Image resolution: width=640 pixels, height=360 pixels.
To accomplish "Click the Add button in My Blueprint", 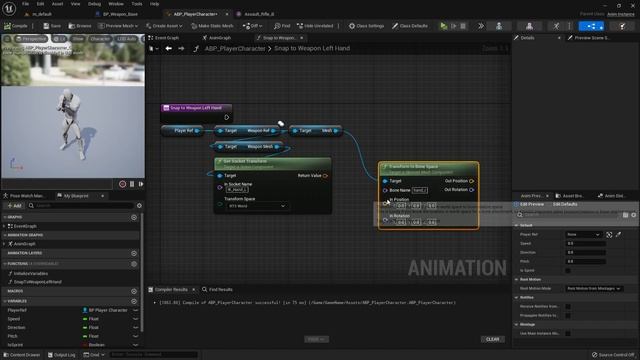I will [14, 206].
